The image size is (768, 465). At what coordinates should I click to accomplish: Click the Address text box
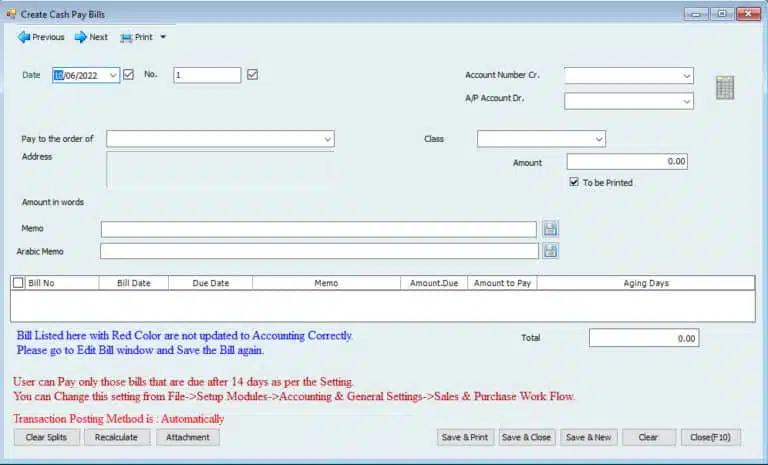click(220, 170)
